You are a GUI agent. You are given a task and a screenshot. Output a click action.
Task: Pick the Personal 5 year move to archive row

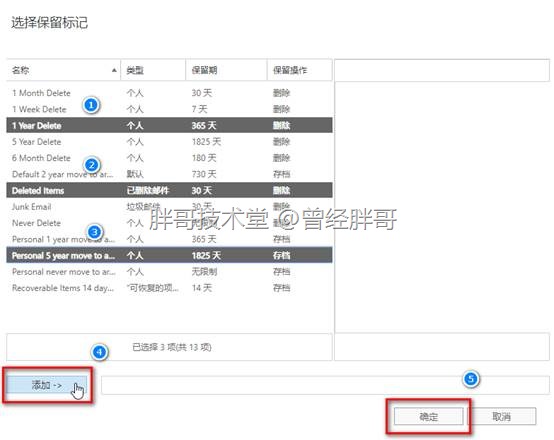tap(169, 255)
